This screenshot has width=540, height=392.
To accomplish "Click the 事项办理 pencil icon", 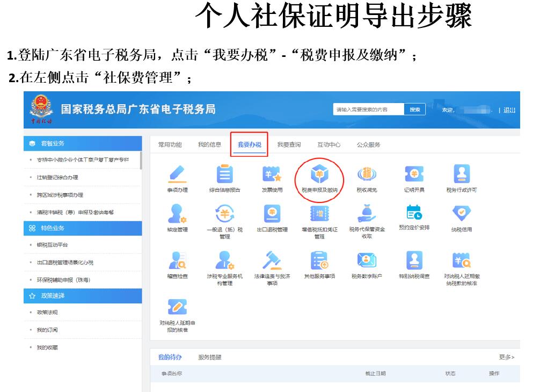I will click(x=177, y=175).
